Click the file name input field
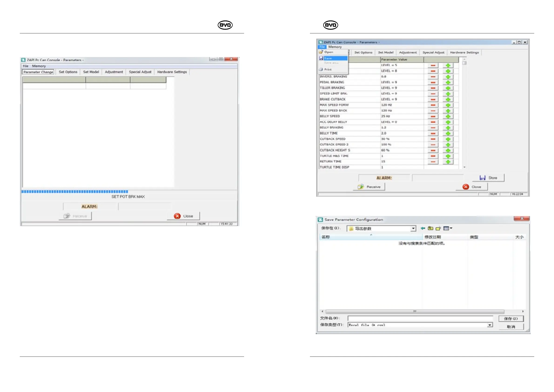Screen dimensions: 554x392 pyautogui.click(x=420, y=318)
